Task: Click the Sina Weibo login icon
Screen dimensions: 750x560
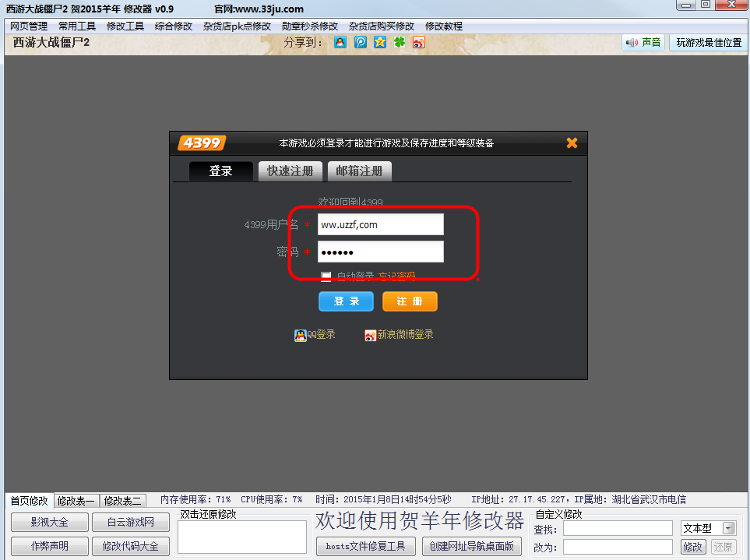Action: tap(370, 335)
